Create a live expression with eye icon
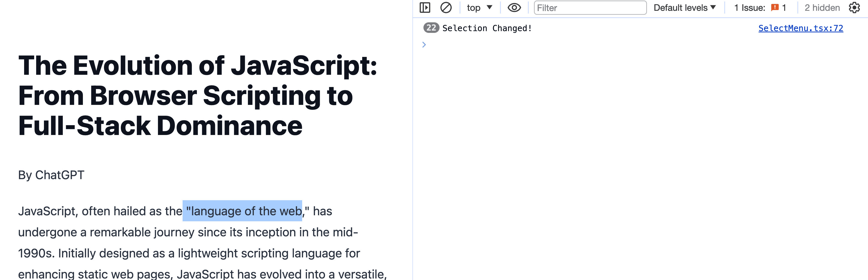Viewport: 868px width, 280px height. coord(514,8)
